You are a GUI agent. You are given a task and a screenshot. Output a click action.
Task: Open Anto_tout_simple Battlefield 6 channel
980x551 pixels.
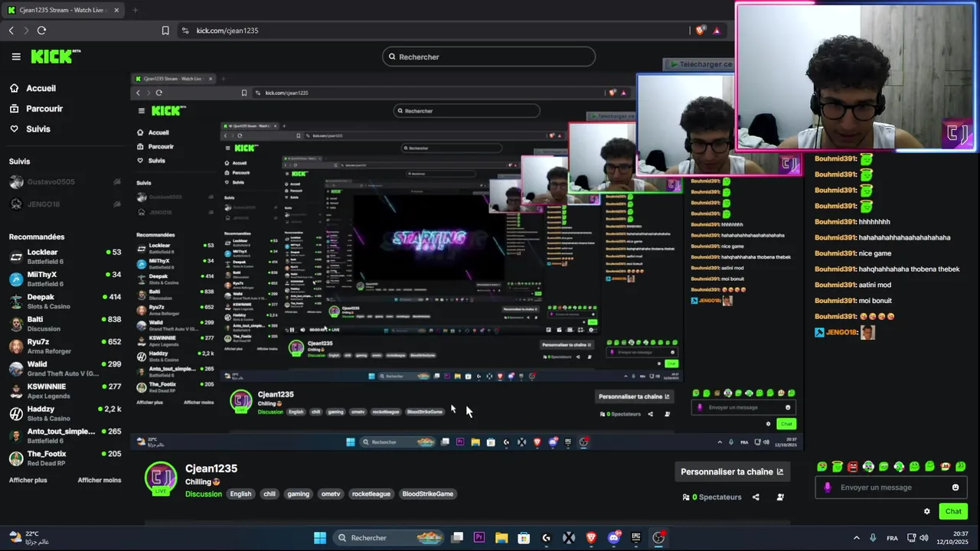65,435
